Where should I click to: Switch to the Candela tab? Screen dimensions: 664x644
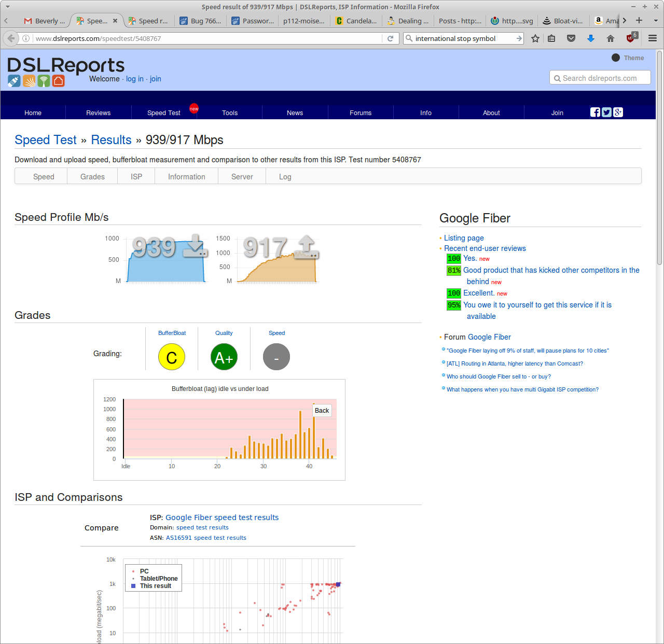click(x=356, y=21)
